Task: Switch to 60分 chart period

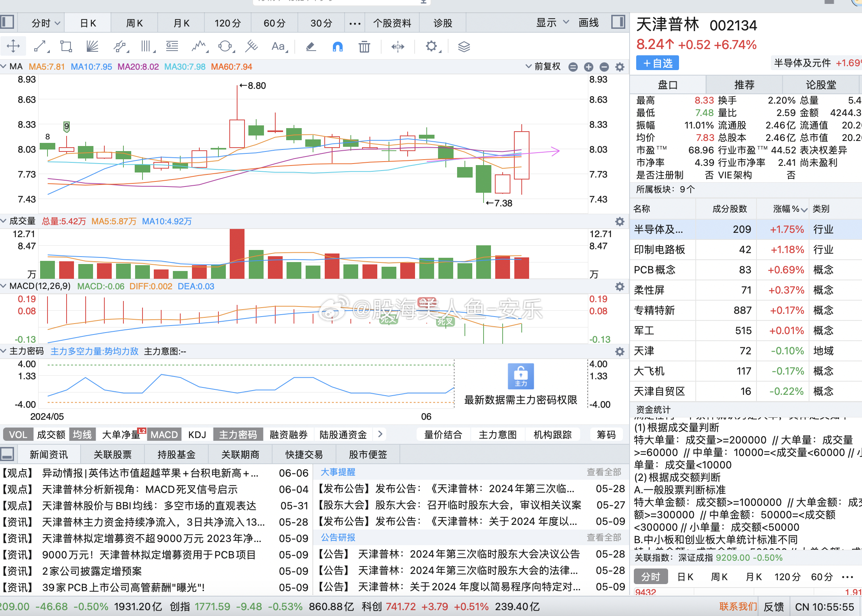Action: click(x=274, y=23)
